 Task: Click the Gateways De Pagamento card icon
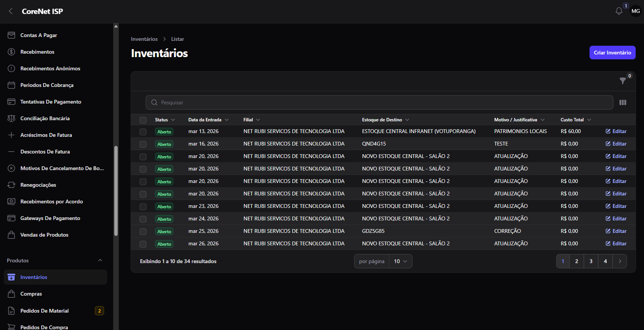pyautogui.click(x=11, y=218)
